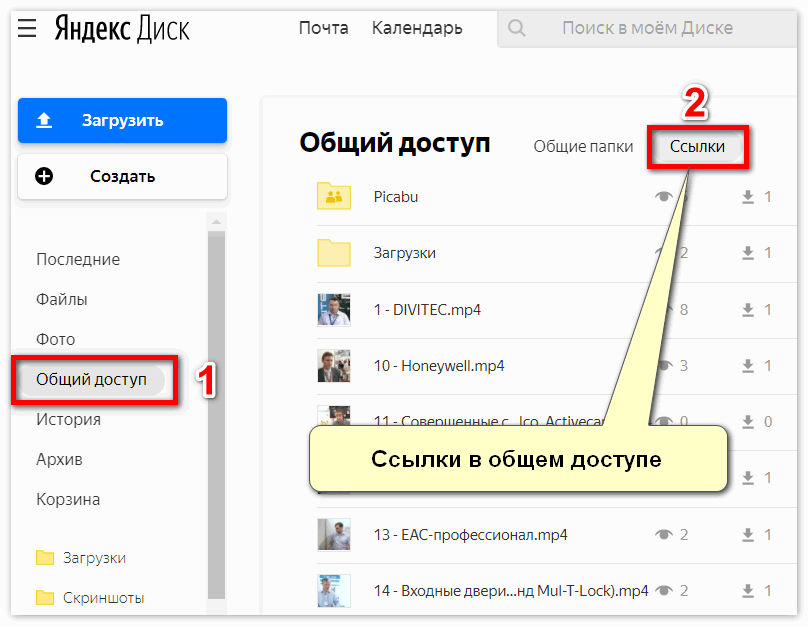808x626 pixels.
Task: Select the 1 - DIVITEC.mp4 file name
Action: [427, 310]
